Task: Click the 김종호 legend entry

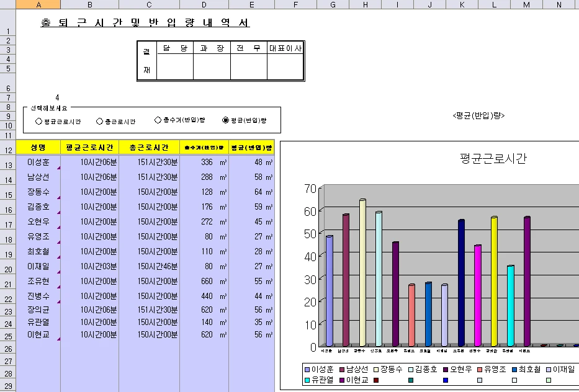Action: tap(423, 369)
